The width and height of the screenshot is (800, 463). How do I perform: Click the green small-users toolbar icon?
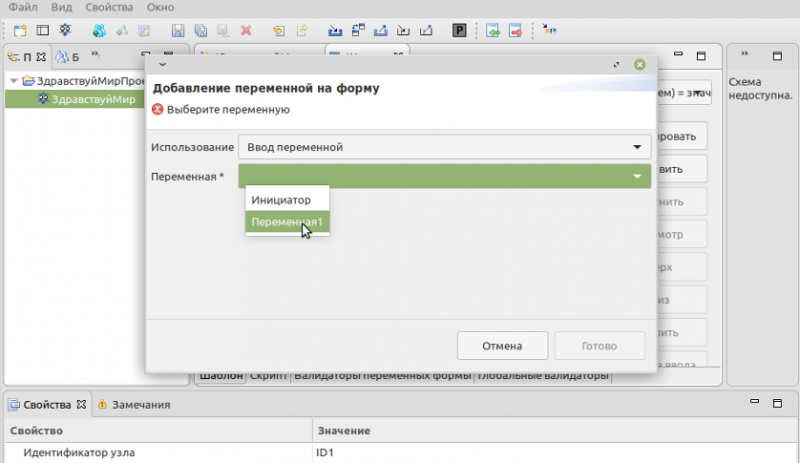(x=122, y=31)
